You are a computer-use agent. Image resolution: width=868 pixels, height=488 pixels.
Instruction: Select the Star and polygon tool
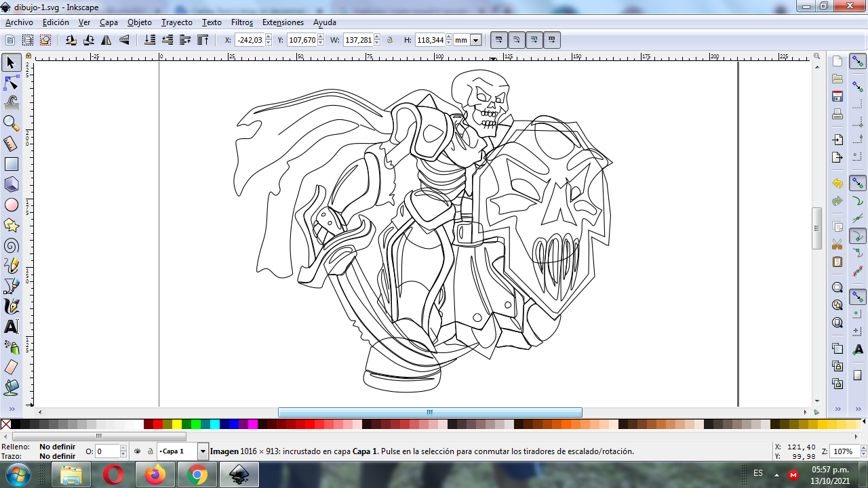pos(11,225)
